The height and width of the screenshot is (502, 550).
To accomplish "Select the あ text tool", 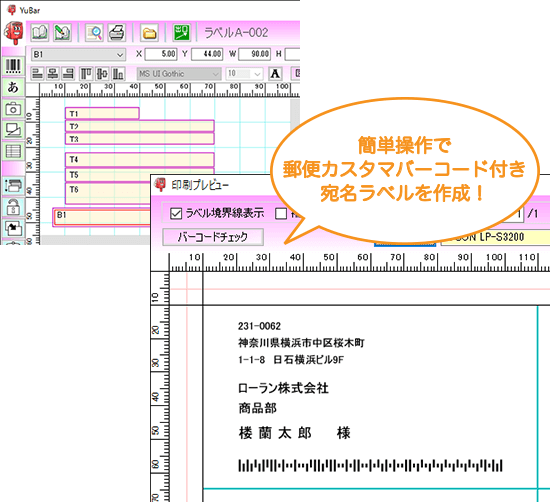I will tap(13, 87).
